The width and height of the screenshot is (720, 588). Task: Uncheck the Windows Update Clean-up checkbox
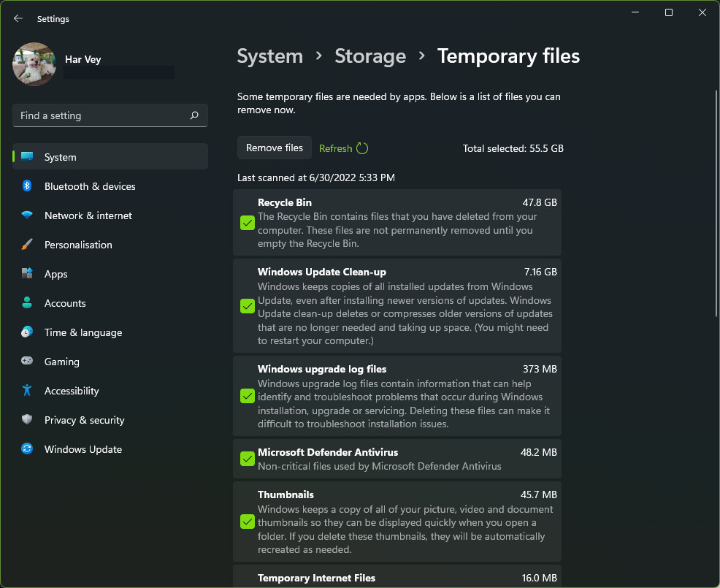(x=248, y=306)
